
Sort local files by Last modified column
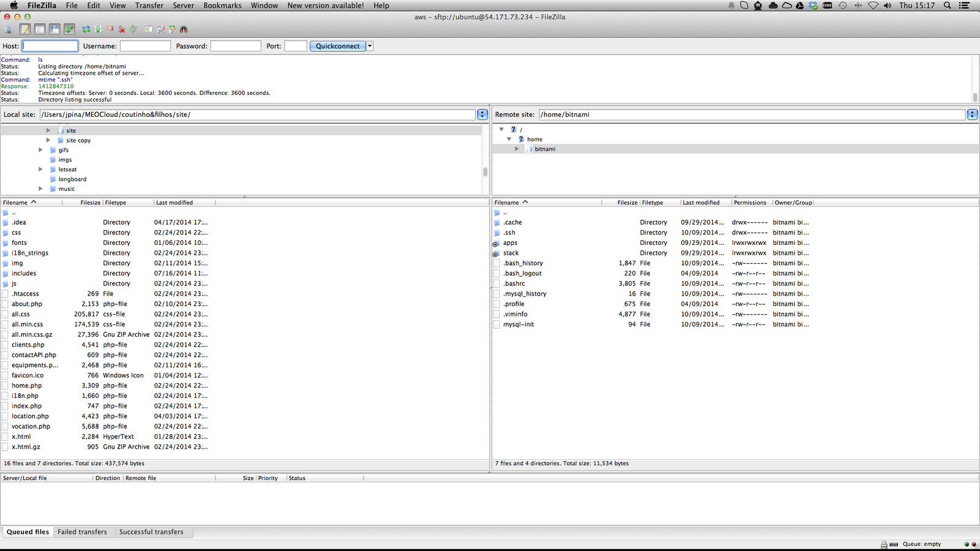click(184, 203)
